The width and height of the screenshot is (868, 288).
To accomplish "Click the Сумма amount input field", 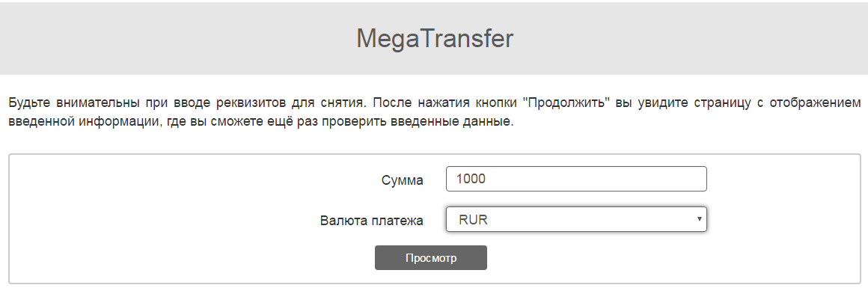I will pos(576,179).
